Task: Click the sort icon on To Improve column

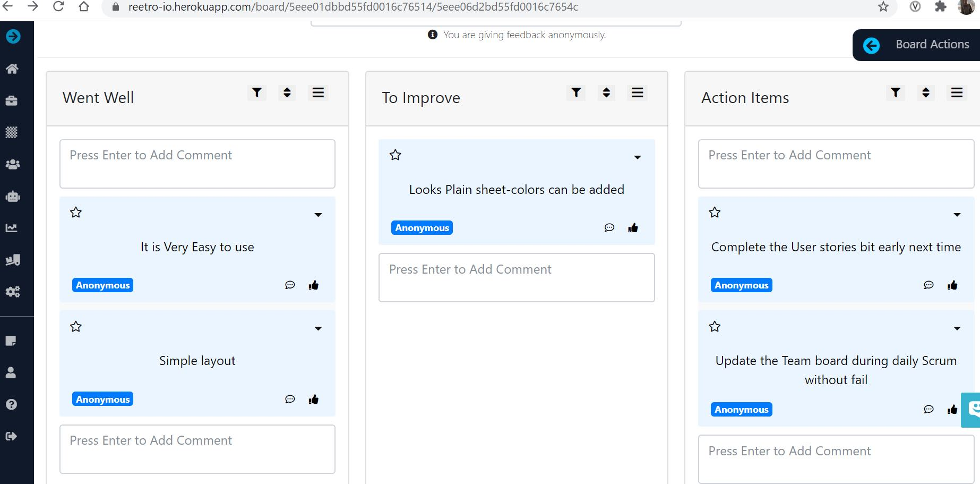Action: (x=606, y=92)
